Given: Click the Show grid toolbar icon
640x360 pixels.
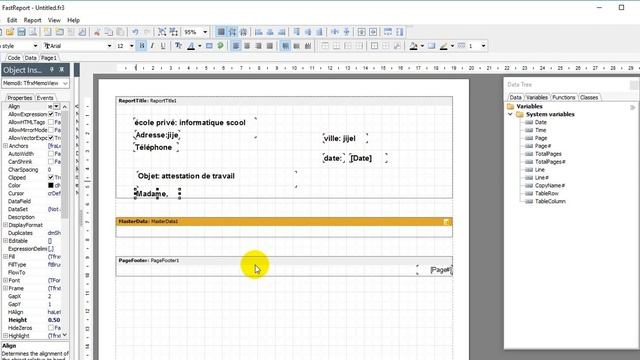Looking at the screenshot, I should (221, 32).
